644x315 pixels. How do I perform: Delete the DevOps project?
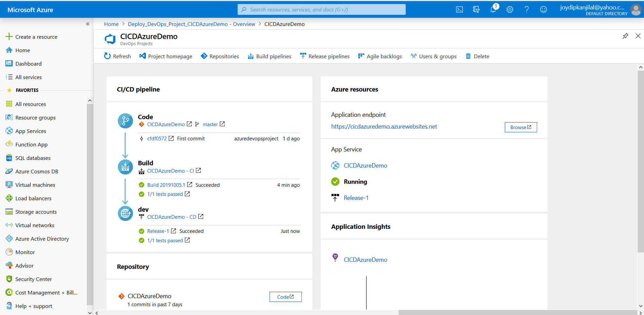pos(477,56)
